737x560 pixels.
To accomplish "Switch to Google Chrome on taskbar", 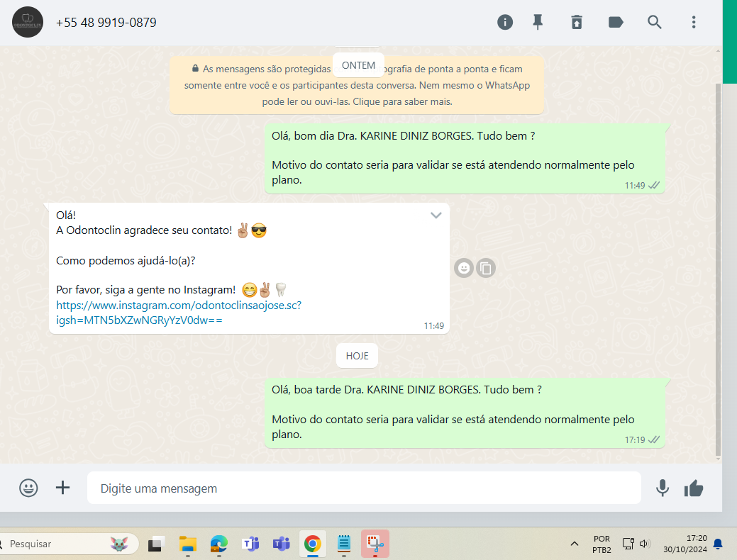I will pyautogui.click(x=313, y=544).
